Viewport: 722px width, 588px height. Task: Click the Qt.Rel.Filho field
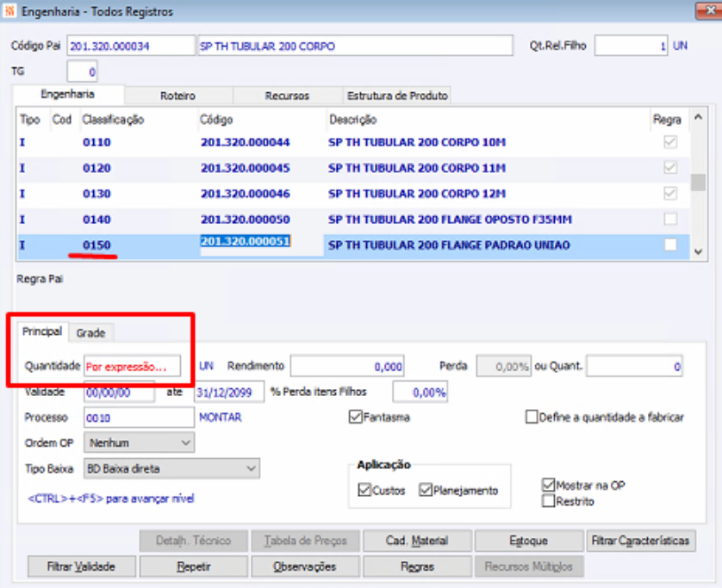click(631, 46)
